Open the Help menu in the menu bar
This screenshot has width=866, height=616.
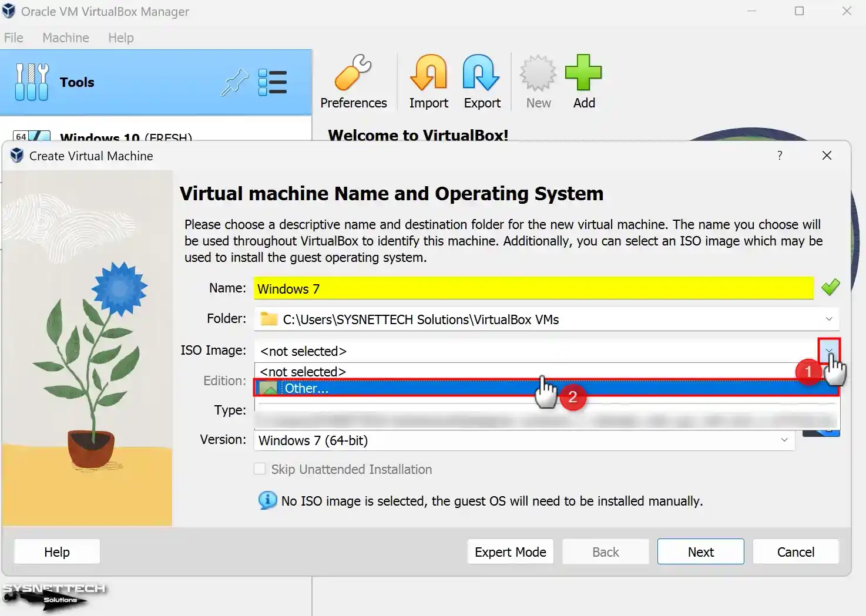click(121, 38)
